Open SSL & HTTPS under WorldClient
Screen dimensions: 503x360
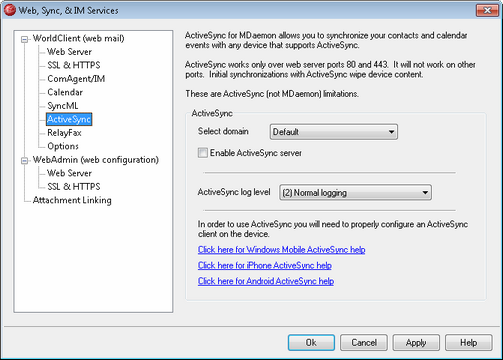click(x=74, y=65)
